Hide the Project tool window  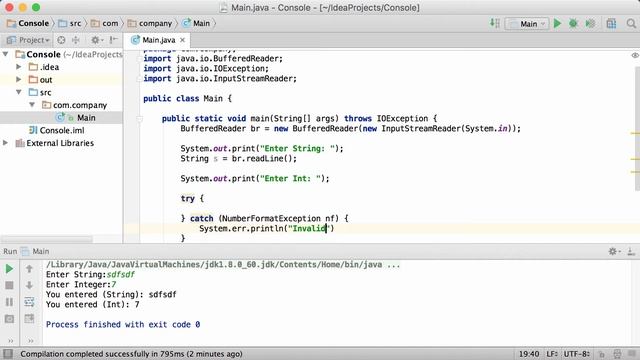click(114, 40)
